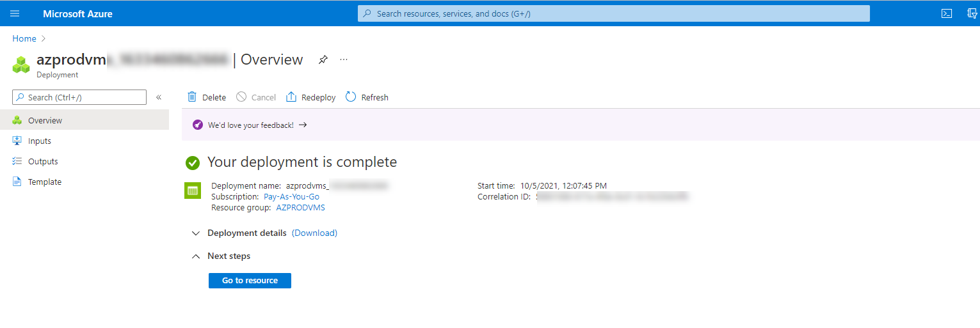Pin the deployment to the dashboard
The image size is (980, 328).
[323, 59]
